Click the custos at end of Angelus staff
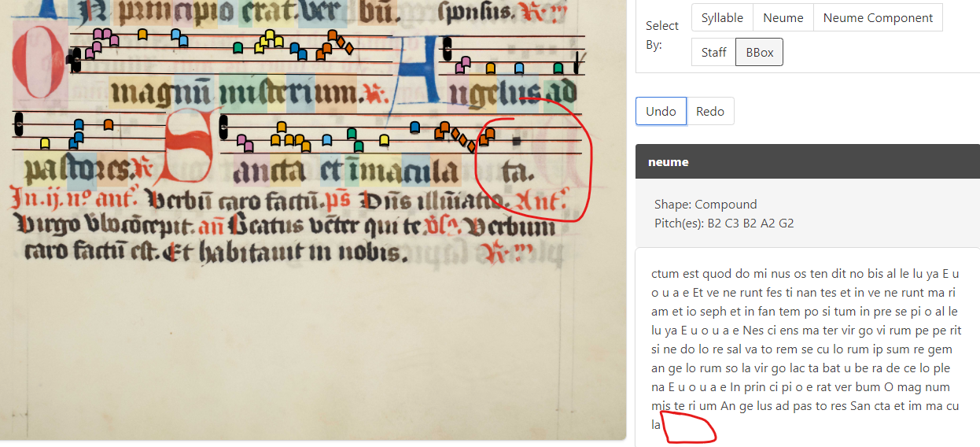The image size is (980, 447). 578,61
